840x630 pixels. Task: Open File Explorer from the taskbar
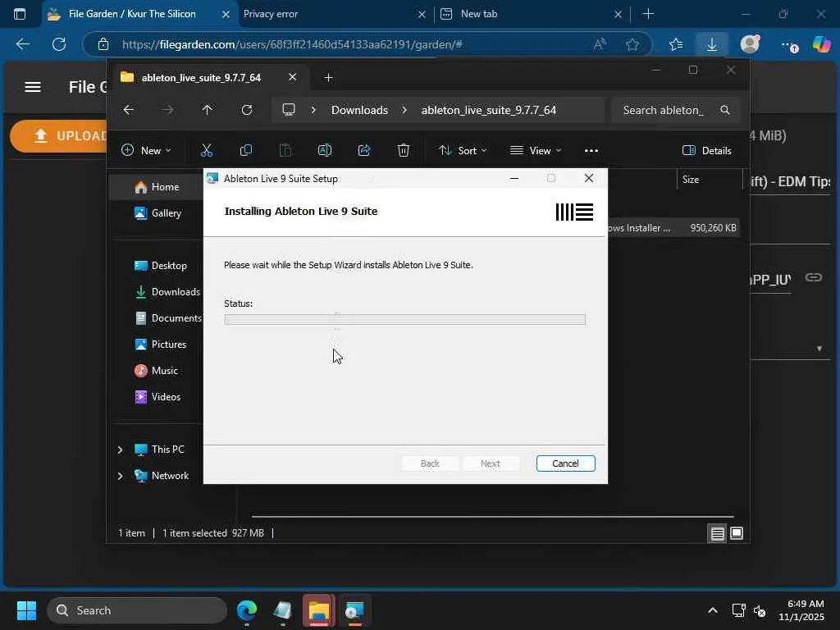coord(319,610)
